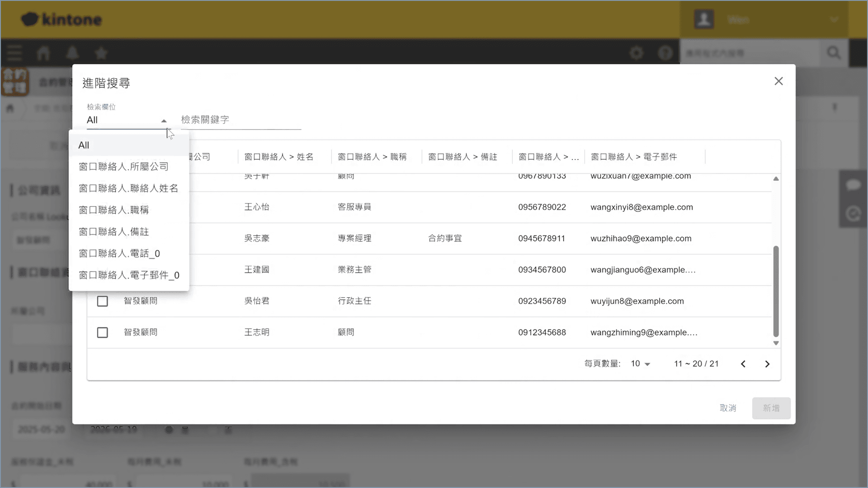Click the kintone logo
This screenshot has width=868, height=488.
61,19
